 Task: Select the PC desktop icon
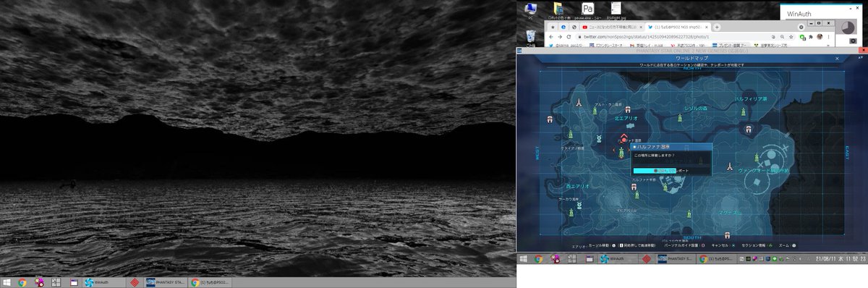[530, 11]
